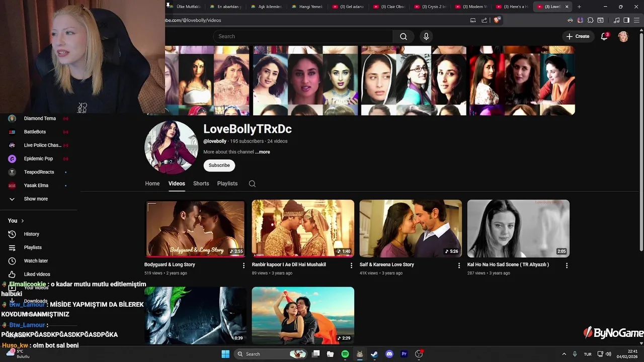Open Discord from the taskbar
Viewport: 644px width, 362px height.
point(389,354)
